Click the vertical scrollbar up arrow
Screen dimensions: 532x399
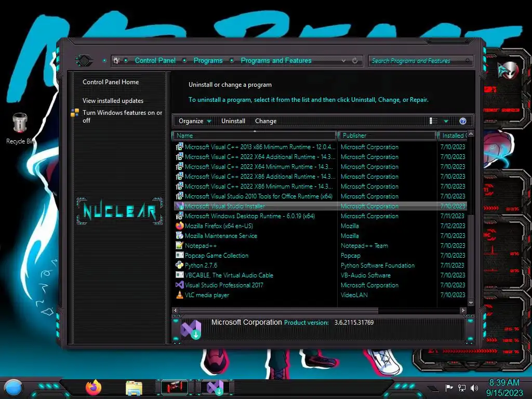(x=471, y=134)
